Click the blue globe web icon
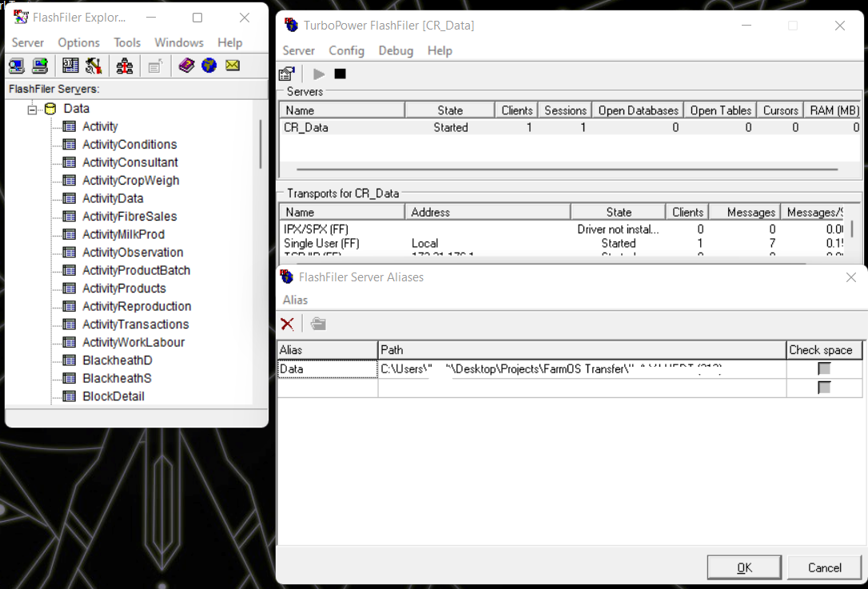The height and width of the screenshot is (589, 868). (x=209, y=66)
